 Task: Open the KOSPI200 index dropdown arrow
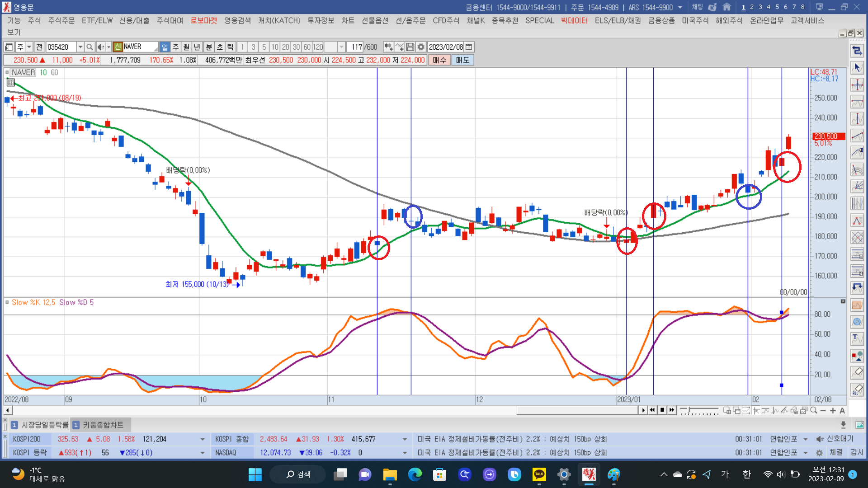pos(202,439)
